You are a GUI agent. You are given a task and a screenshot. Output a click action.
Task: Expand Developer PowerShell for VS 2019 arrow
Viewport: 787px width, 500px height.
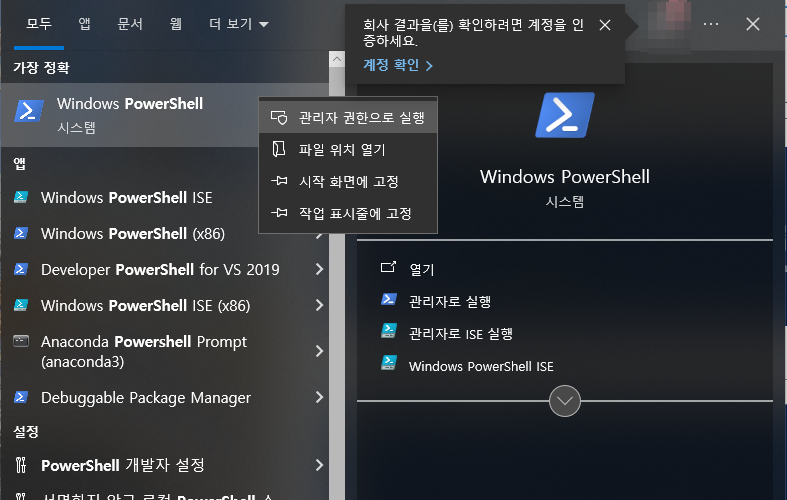tap(319, 269)
